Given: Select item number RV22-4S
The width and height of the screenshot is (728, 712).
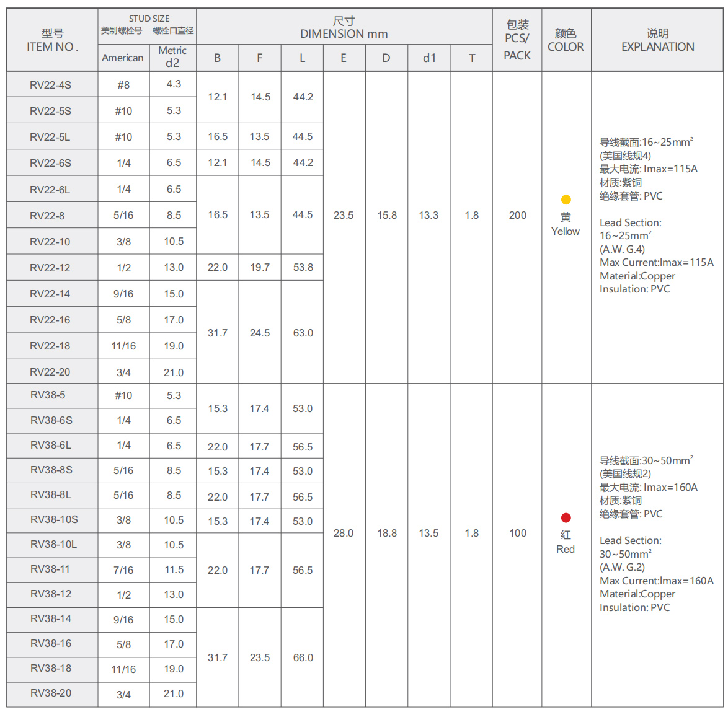Looking at the screenshot, I should [51, 85].
